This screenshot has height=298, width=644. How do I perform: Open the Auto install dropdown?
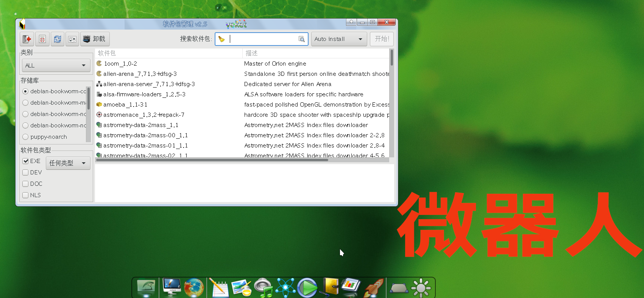(338, 39)
